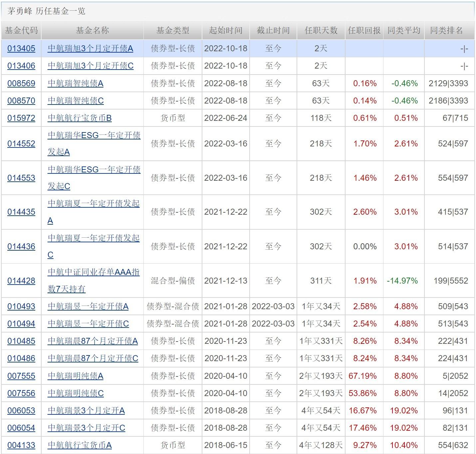This screenshot has width=476, height=454.
Task: Select 中航航行宝货币B fund link
Action: [x=80, y=118]
